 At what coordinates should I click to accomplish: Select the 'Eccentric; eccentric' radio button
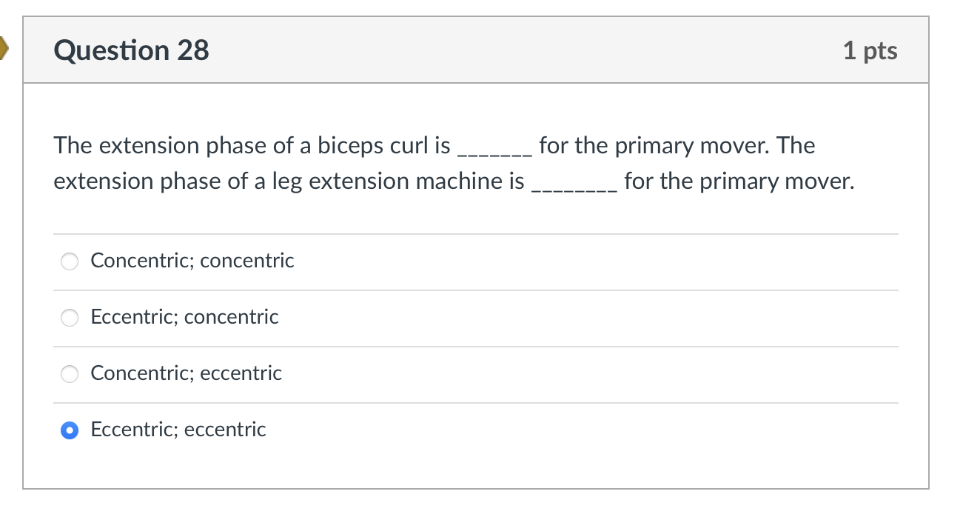[69, 430]
